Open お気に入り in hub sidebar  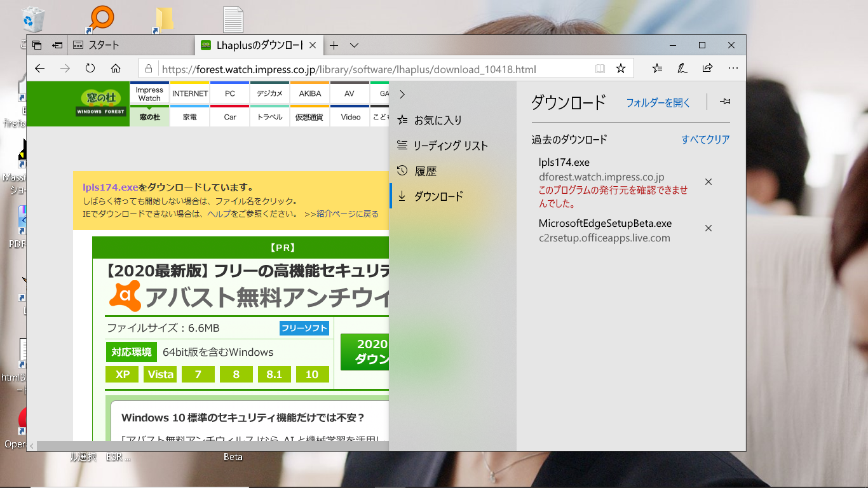click(x=452, y=120)
